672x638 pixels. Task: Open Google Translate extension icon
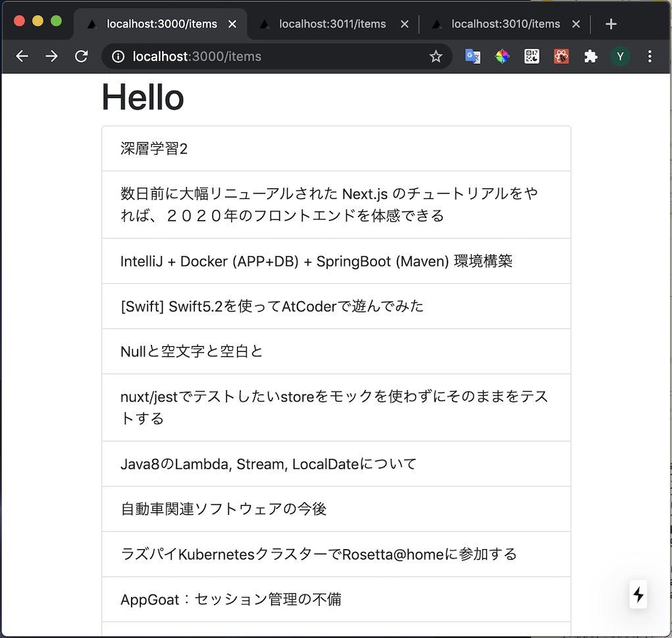click(x=473, y=56)
